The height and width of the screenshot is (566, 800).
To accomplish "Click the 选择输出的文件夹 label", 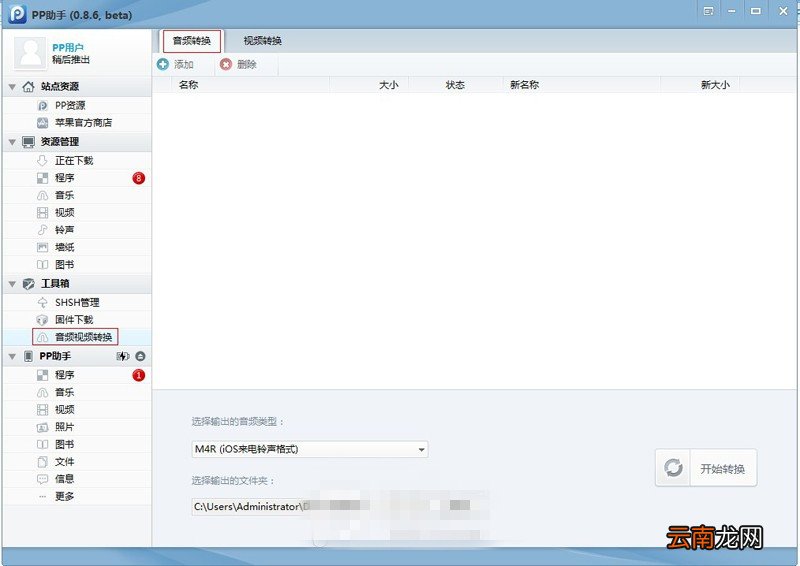I will 233,481.
